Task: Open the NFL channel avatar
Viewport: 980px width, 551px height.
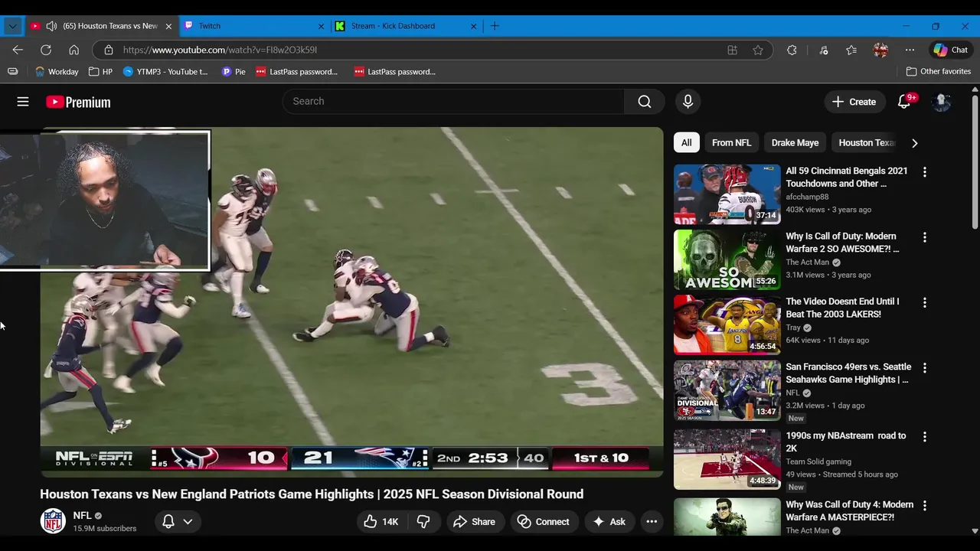Action: 53,521
